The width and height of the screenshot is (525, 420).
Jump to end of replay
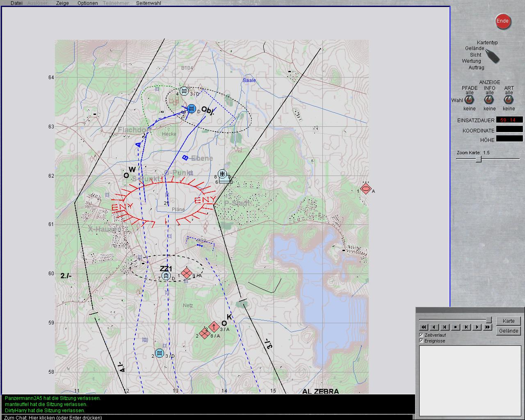point(487,327)
